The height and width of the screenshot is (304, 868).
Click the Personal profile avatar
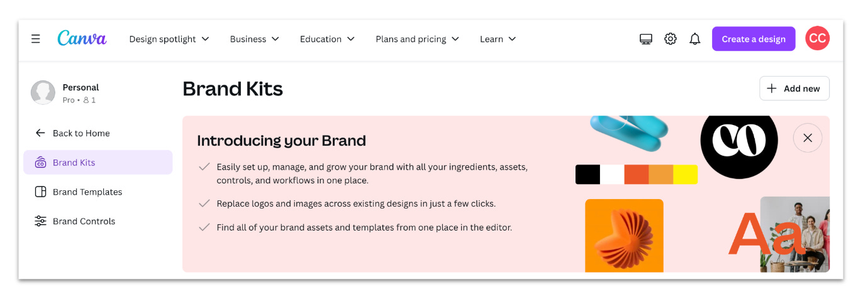[x=43, y=92]
